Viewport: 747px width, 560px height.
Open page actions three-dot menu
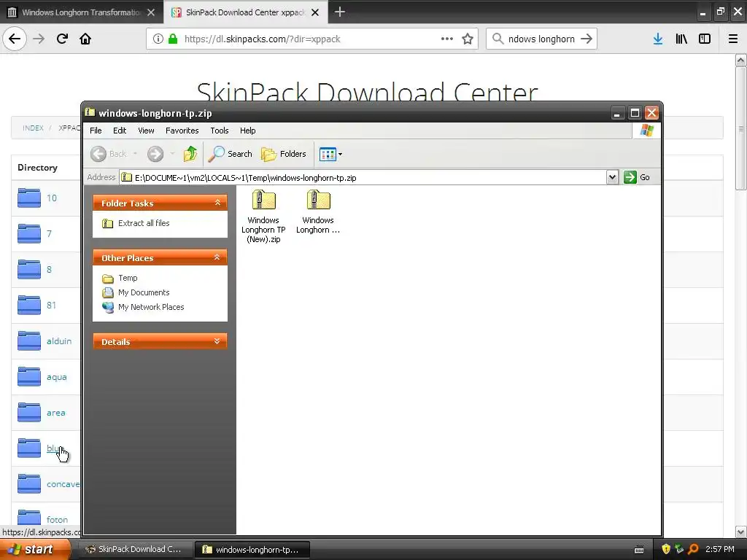(x=447, y=39)
